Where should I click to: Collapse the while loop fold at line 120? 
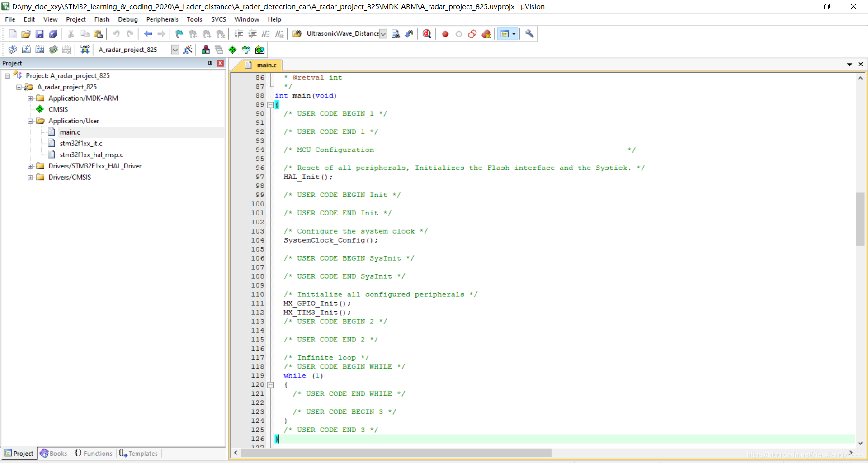[270, 385]
